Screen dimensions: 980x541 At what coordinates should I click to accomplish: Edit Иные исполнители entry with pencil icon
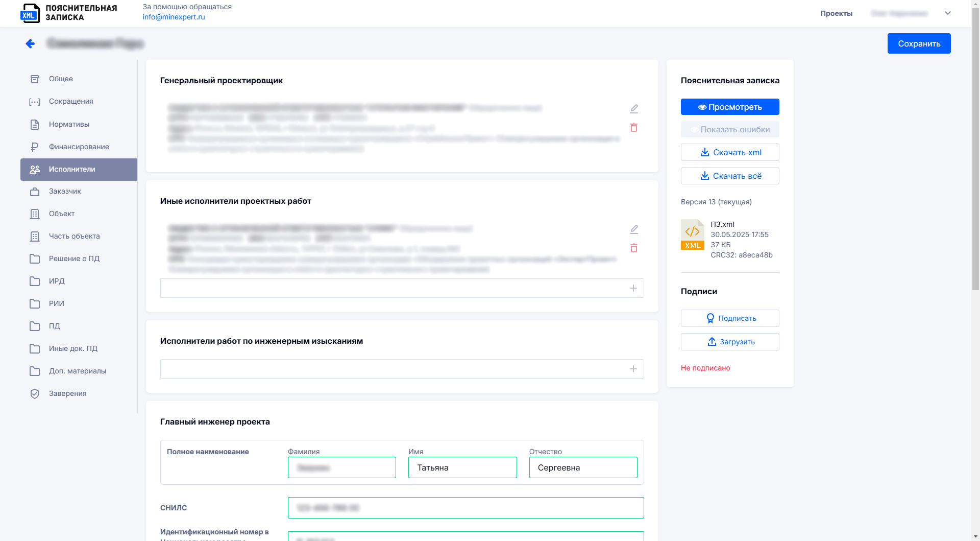click(634, 229)
